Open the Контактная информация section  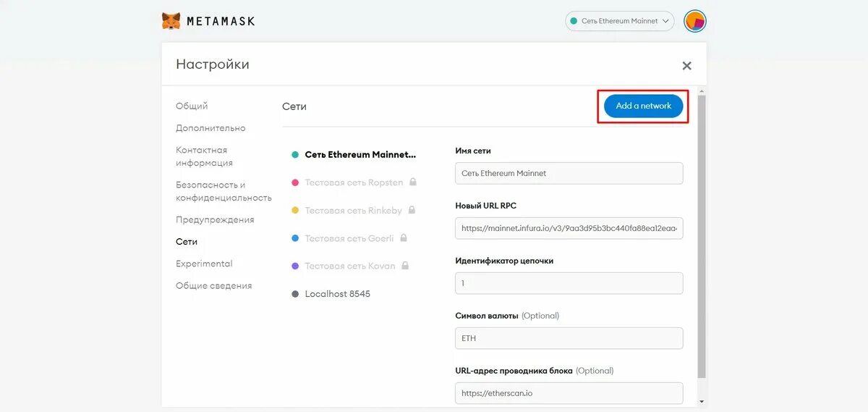coord(204,156)
